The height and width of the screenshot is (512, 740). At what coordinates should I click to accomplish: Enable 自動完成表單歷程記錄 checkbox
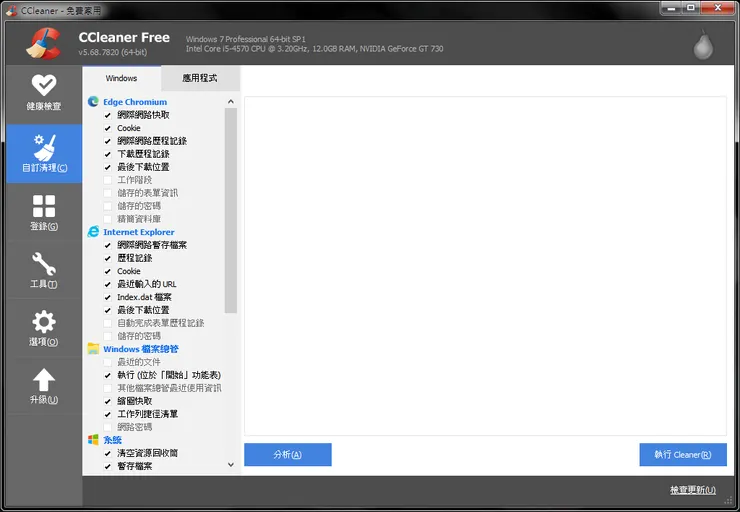pos(108,323)
